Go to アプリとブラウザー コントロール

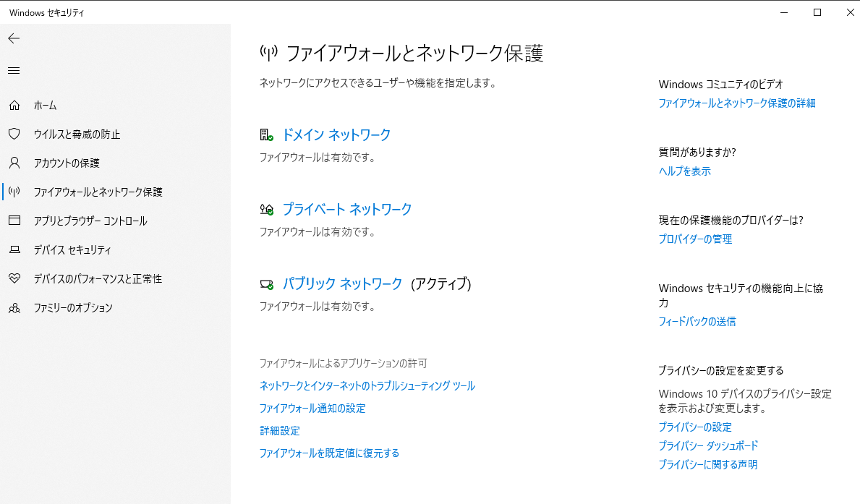[90, 221]
